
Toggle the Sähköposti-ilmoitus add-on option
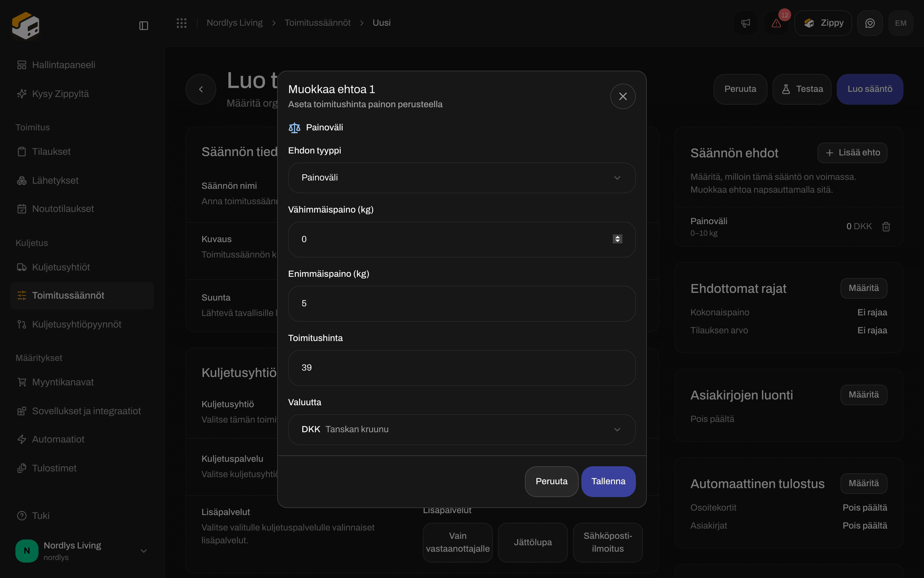(x=608, y=542)
